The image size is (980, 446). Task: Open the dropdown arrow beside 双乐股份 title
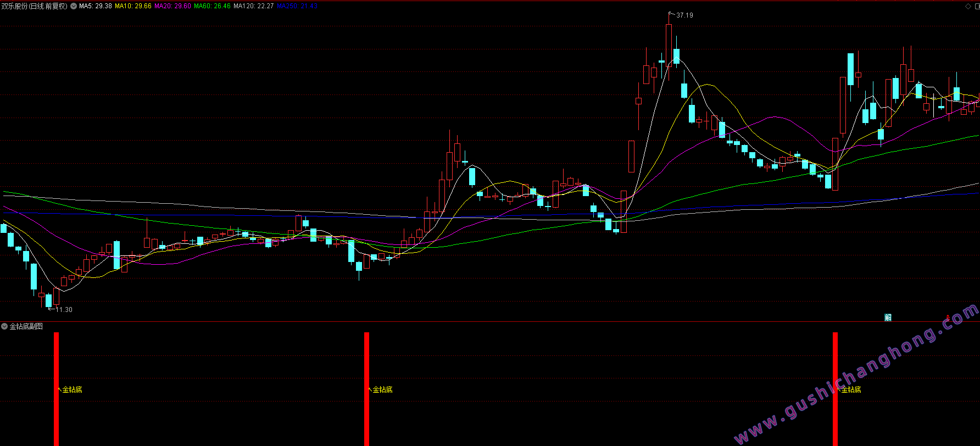pos(74,6)
